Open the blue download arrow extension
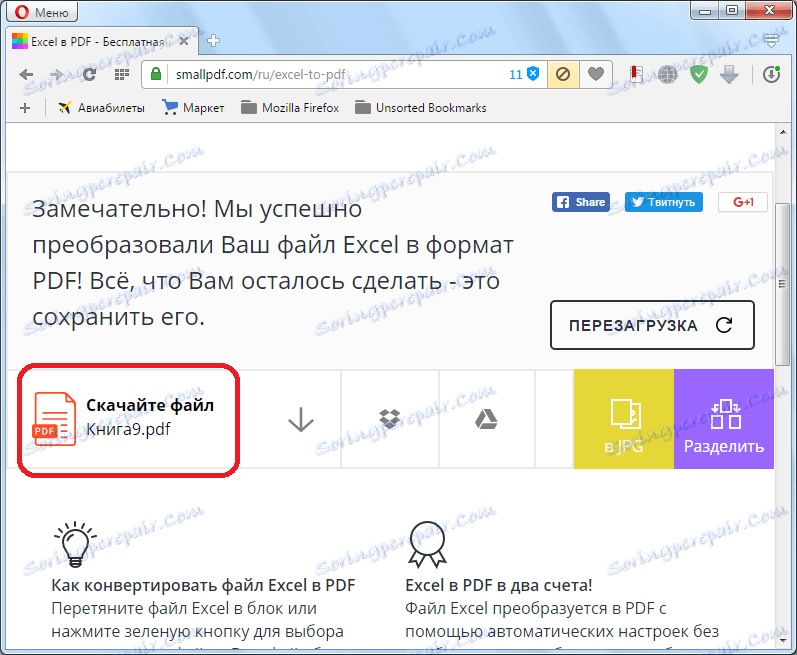Image resolution: width=797 pixels, height=655 pixels. pyautogui.click(x=729, y=75)
